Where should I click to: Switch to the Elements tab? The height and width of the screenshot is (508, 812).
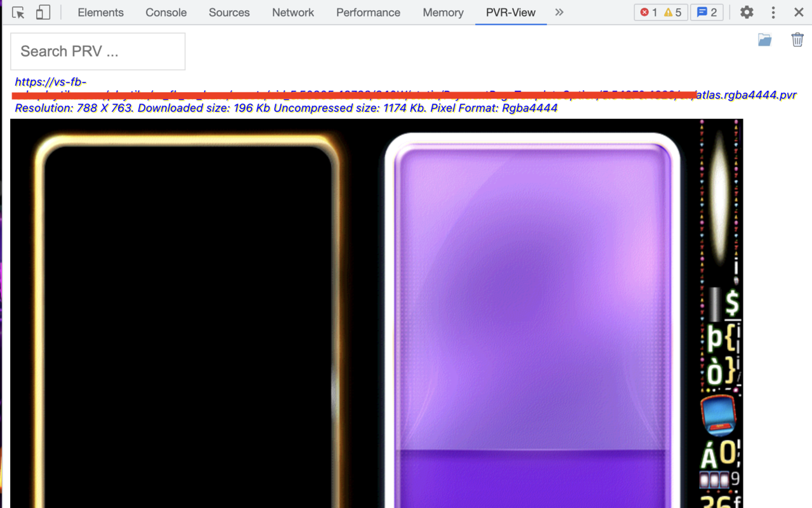click(100, 12)
